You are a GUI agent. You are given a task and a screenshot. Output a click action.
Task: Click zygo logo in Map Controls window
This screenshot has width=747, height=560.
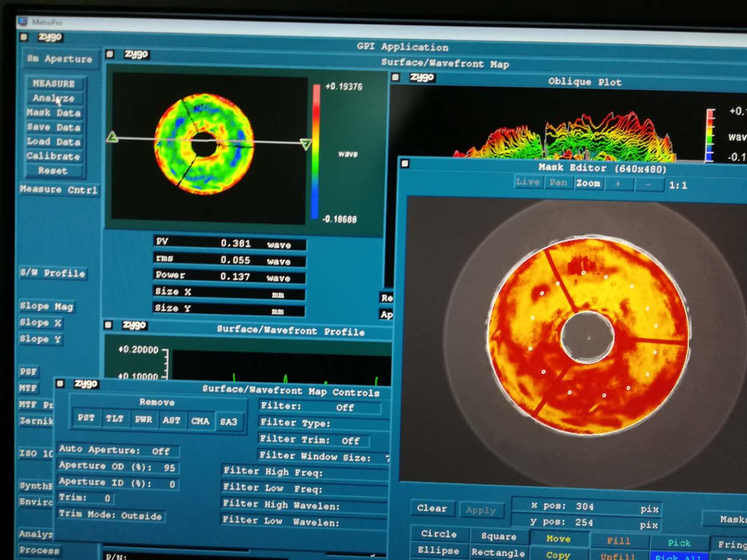point(86,384)
